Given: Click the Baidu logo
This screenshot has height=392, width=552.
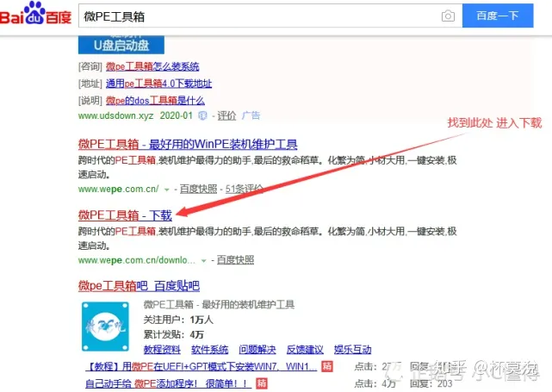Looking at the screenshot, I should (35, 14).
